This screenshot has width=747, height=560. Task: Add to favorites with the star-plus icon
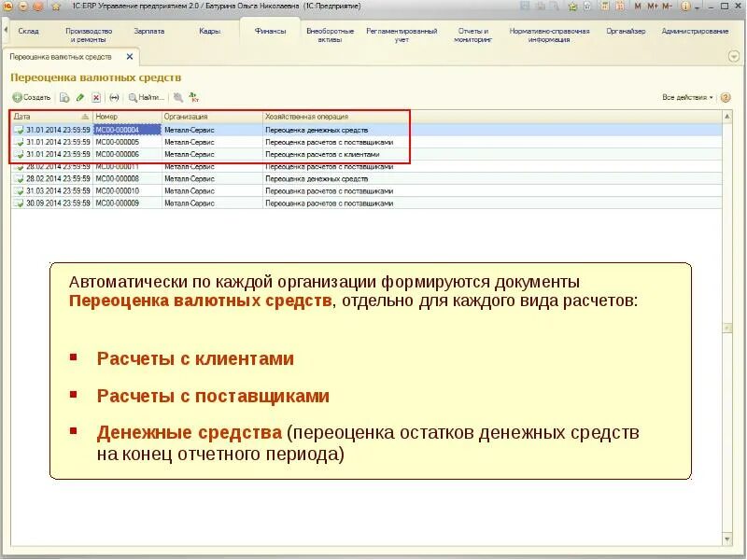pyautogui.click(x=572, y=7)
